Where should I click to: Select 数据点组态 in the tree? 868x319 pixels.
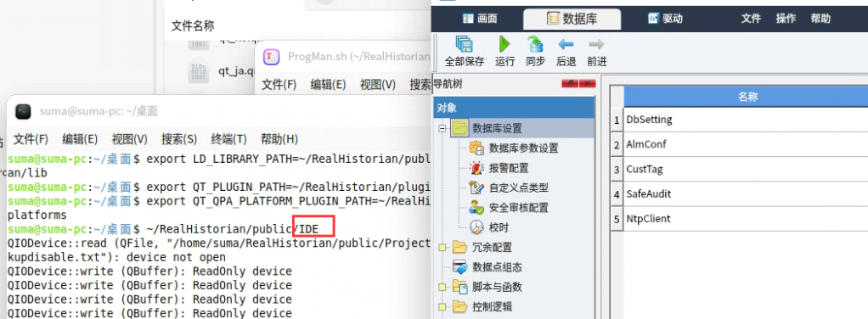(497, 267)
